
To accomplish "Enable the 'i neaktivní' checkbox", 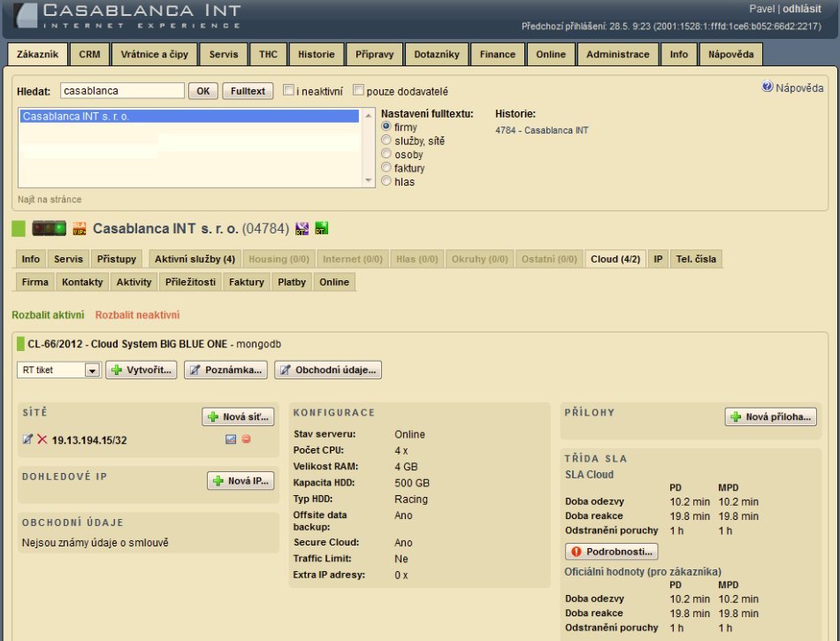I will [288, 90].
